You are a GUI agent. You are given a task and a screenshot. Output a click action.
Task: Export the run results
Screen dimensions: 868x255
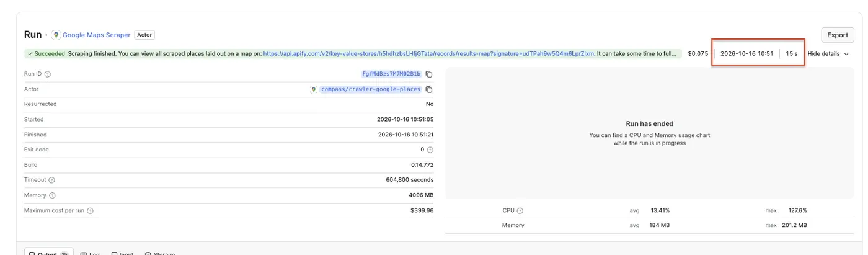pos(837,35)
